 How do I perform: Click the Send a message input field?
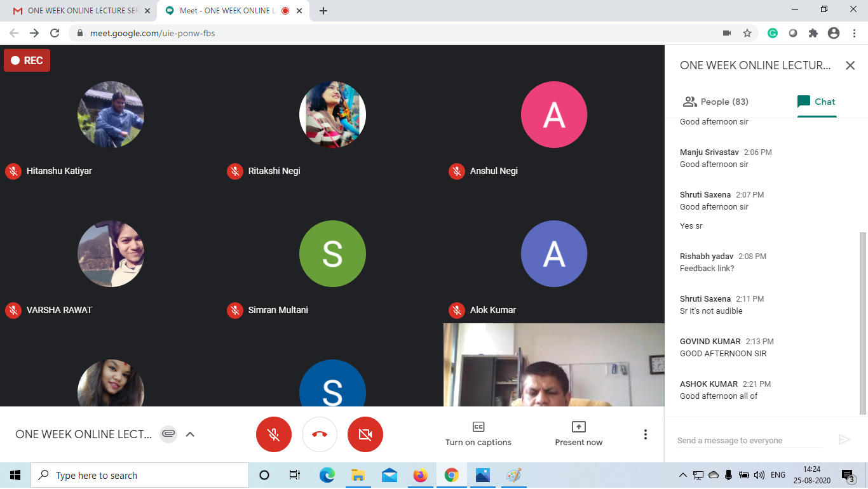tap(749, 440)
